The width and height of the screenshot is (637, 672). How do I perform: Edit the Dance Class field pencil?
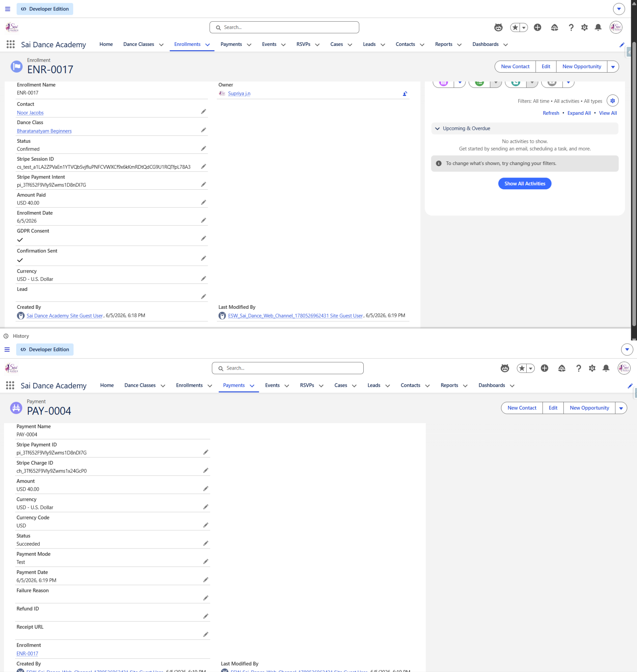203,130
